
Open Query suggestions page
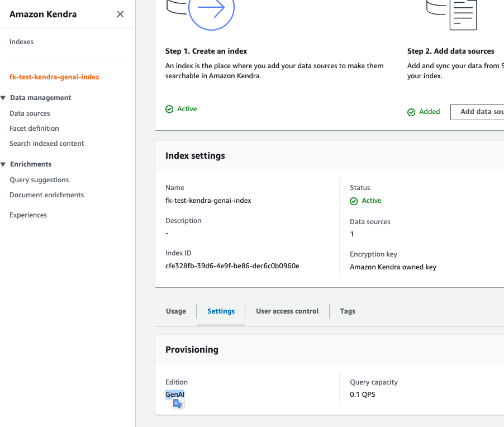point(39,180)
